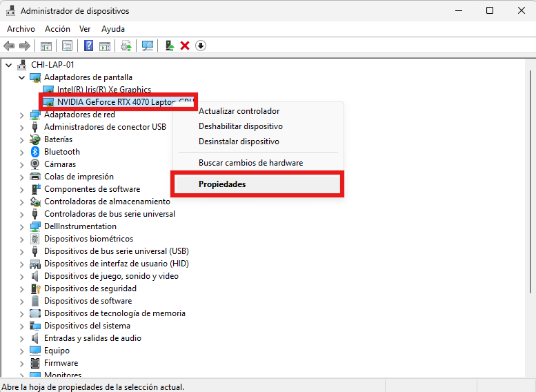This screenshot has height=392, width=536.
Task: Click the red X uninstall device icon
Action: coord(185,46)
